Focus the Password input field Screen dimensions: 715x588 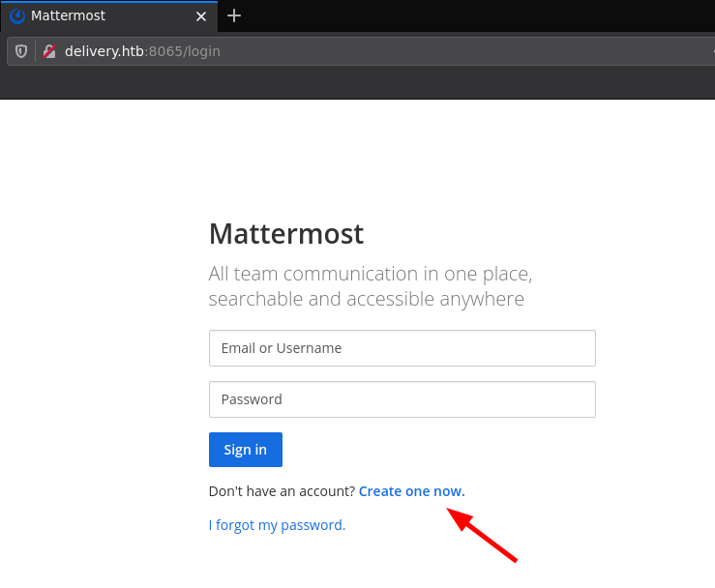[x=402, y=399]
